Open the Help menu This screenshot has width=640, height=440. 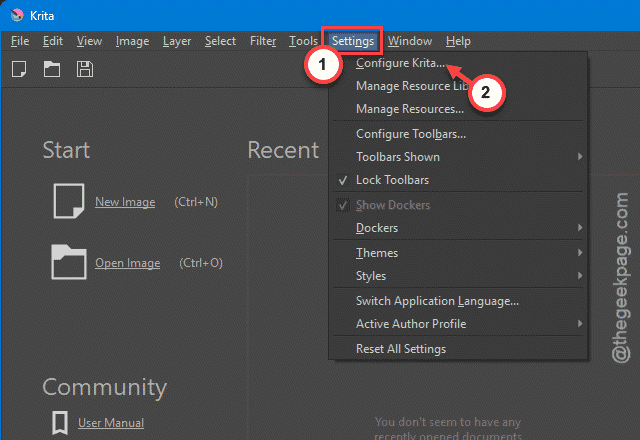tap(458, 41)
